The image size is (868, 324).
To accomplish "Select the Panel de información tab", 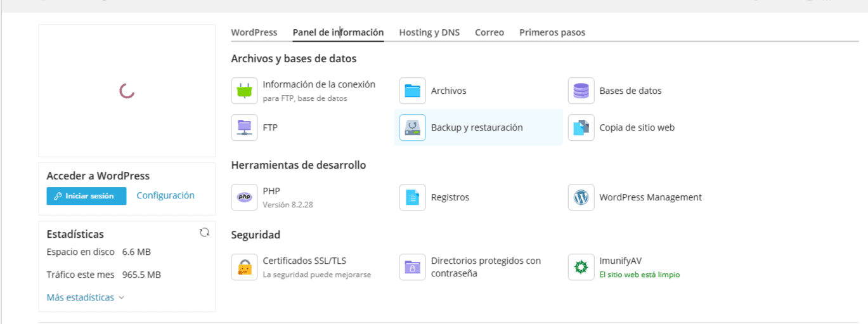I will pos(338,32).
